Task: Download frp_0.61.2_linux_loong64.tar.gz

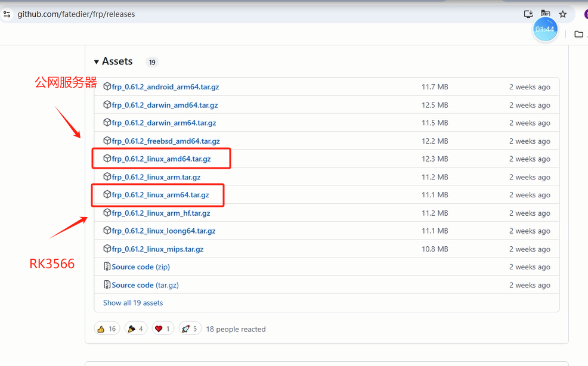Action: (163, 231)
